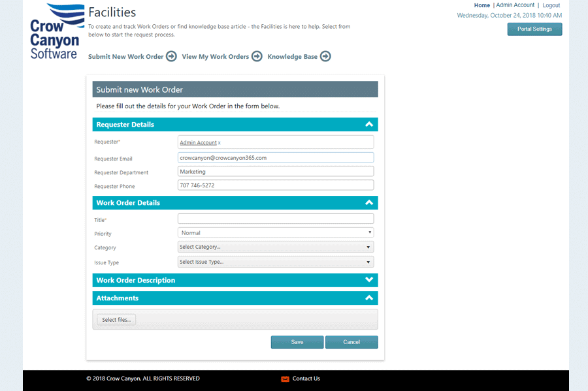Viewport: 588px width, 391px height.
Task: Expand the Work Order Description section chevron
Action: (369, 280)
